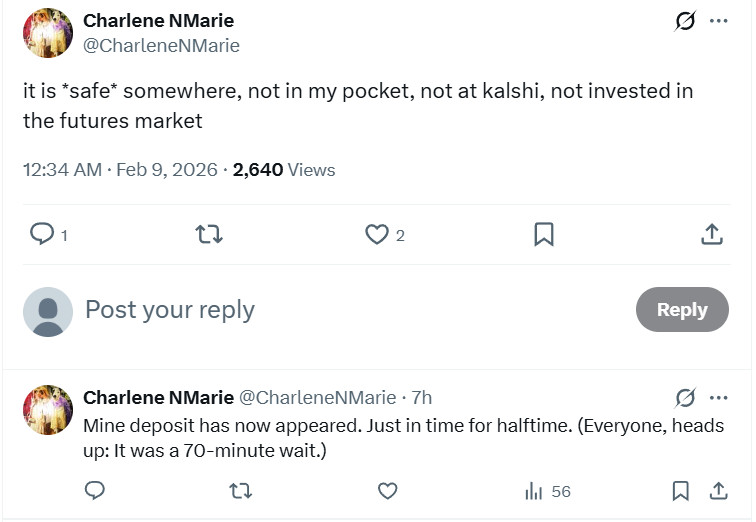
Task: Open the @CharleneNMarie handle link under name
Action: (x=161, y=46)
